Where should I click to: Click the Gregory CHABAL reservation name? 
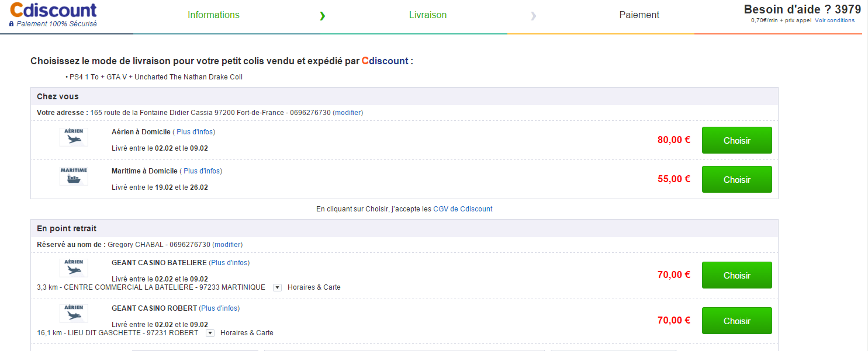click(136, 245)
